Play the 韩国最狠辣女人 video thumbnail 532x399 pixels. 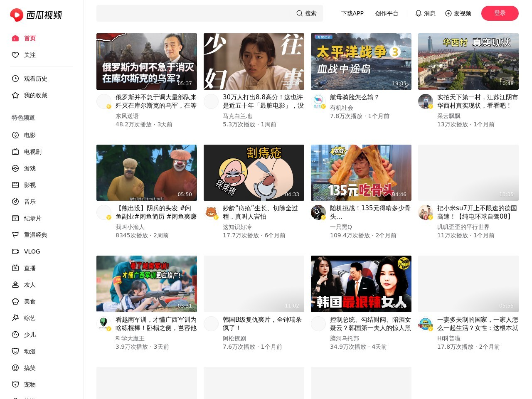361,284
